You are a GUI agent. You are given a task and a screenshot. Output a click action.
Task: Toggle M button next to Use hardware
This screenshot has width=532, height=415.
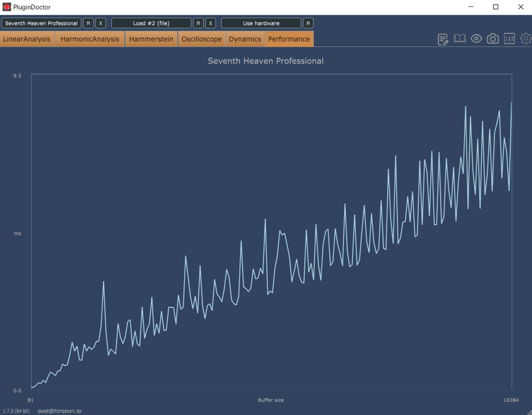point(308,23)
